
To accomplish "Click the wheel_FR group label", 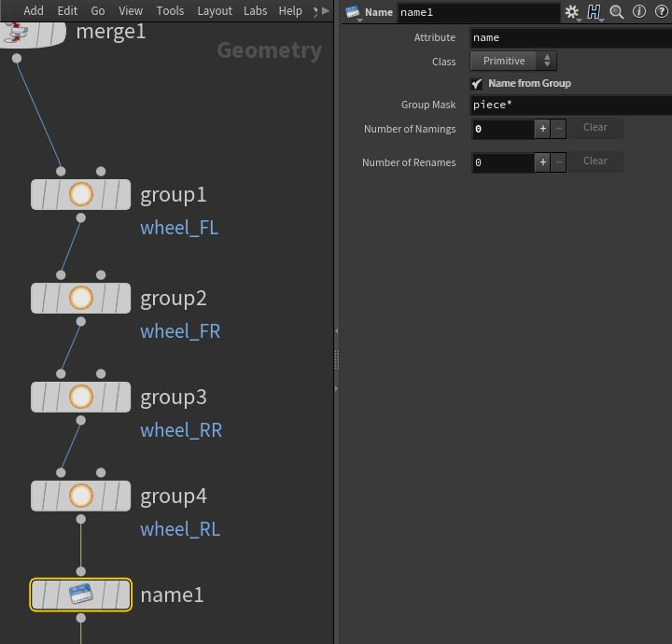I will [180, 331].
